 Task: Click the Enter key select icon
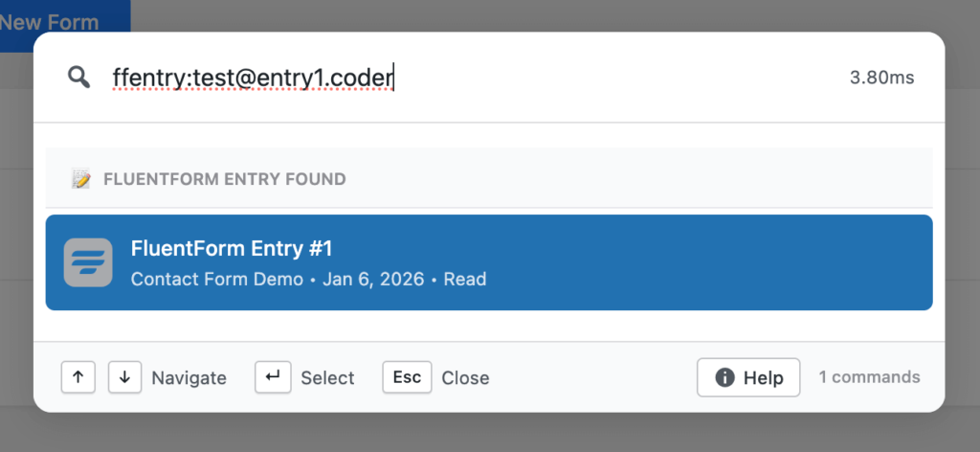pos(273,377)
